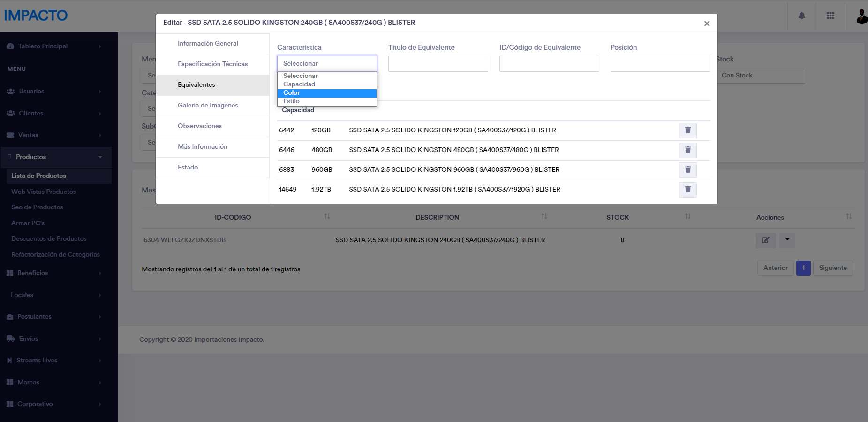Open Armar PC's page
The image size is (868, 422).
coord(28,223)
